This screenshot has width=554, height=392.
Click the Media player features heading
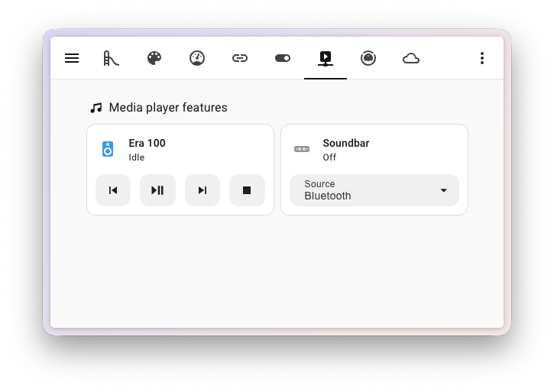tap(168, 108)
